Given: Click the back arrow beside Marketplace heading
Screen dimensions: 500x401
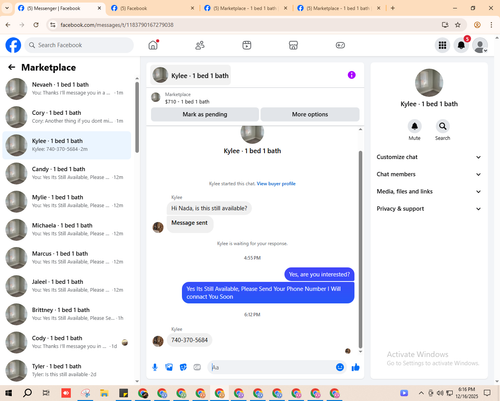Looking at the screenshot, I should pos(12,67).
